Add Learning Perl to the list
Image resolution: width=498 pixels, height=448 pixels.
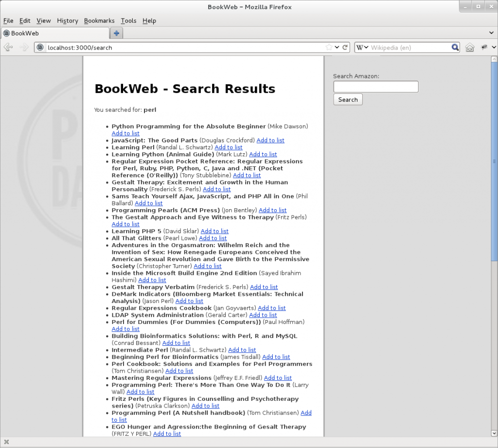229,147
